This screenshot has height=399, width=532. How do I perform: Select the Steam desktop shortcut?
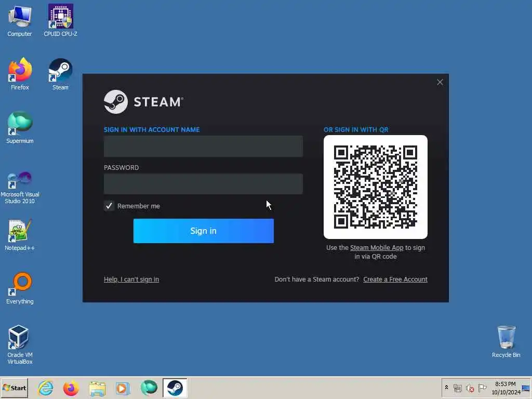pyautogui.click(x=60, y=74)
